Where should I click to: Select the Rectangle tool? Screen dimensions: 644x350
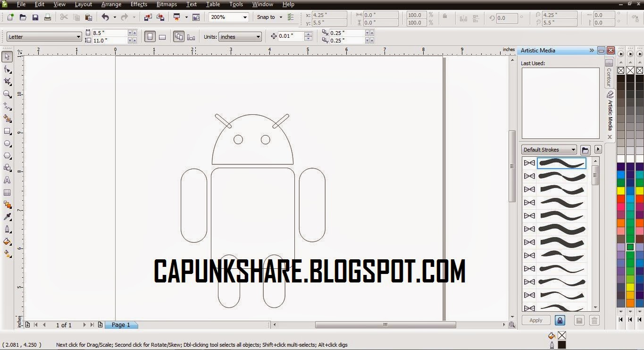click(x=7, y=131)
